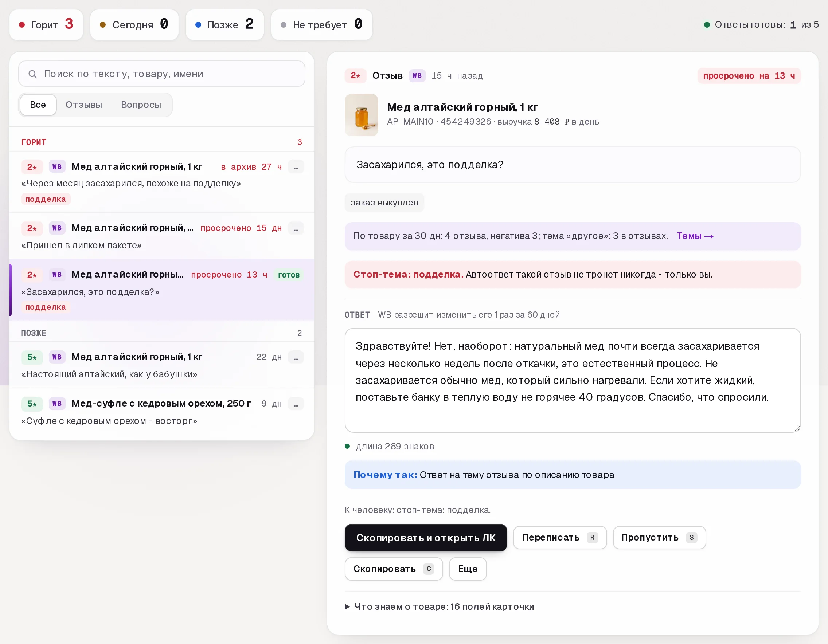Image resolution: width=828 pixels, height=644 pixels.
Task: Click «просрочено на 13 ч» badge
Action: (749, 76)
